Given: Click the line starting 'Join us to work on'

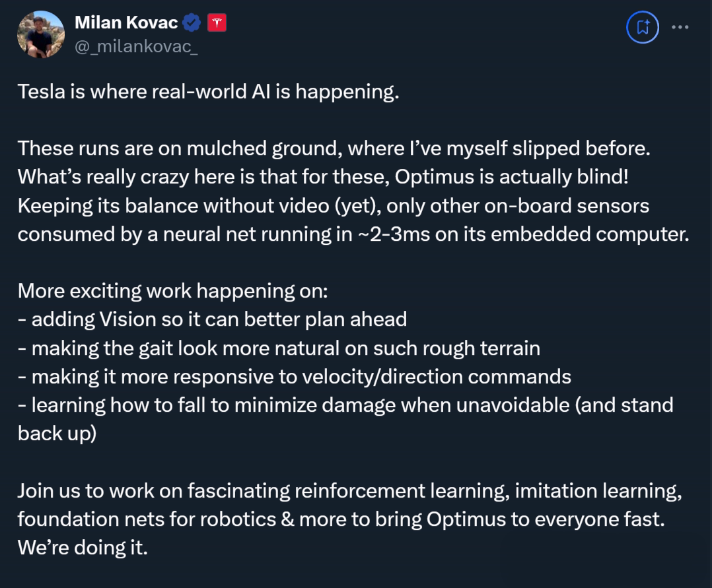Looking at the screenshot, I should 349,490.
